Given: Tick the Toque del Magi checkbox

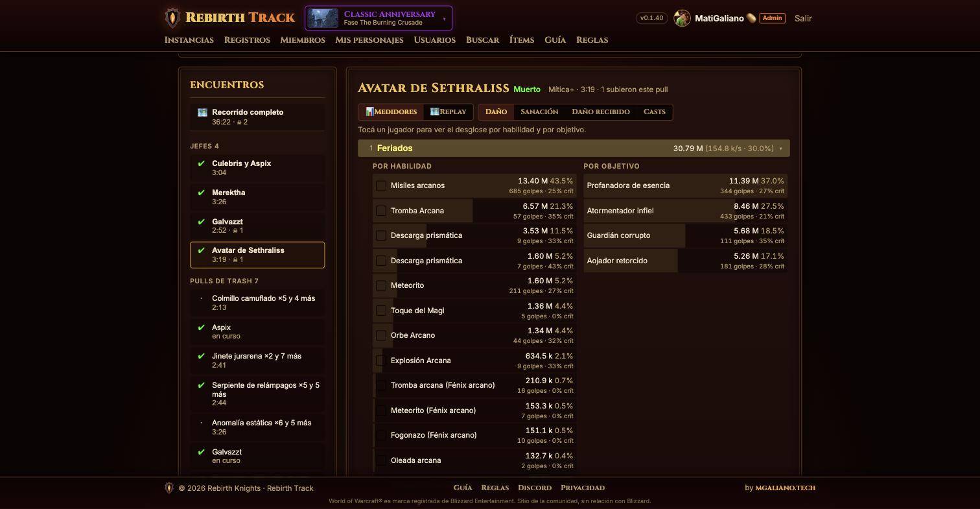Looking at the screenshot, I should tap(381, 311).
